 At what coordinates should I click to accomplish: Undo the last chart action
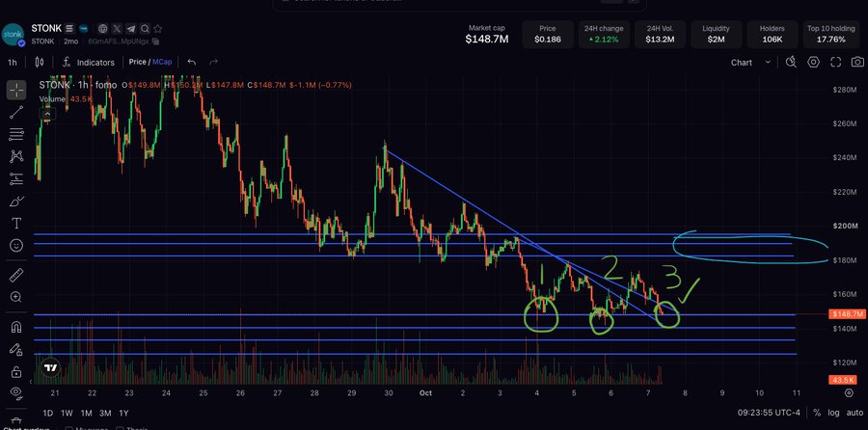[192, 62]
